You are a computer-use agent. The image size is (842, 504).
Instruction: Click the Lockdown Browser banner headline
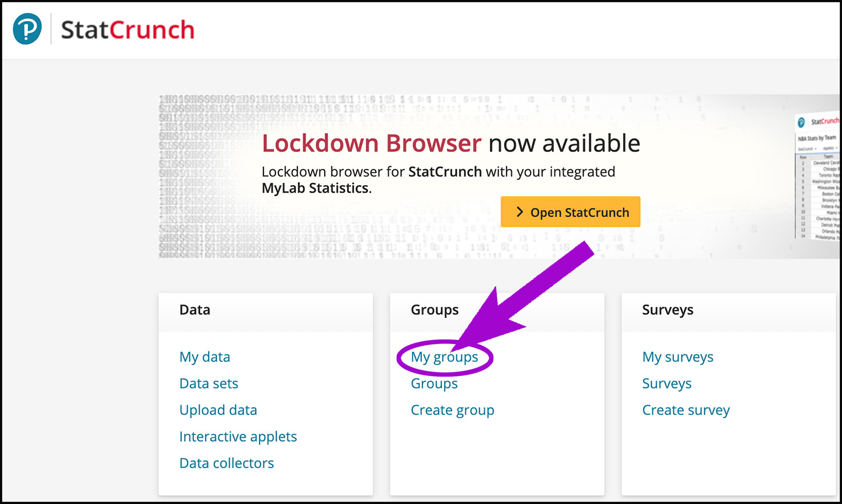pyautogui.click(x=450, y=143)
